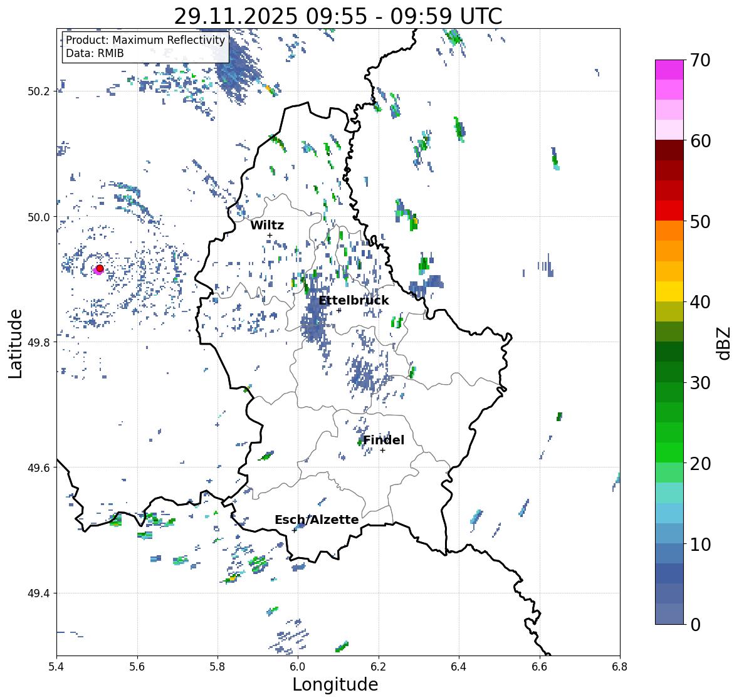Click latitude tick label 49.6
The width and height of the screenshot is (739, 700).
(x=39, y=468)
